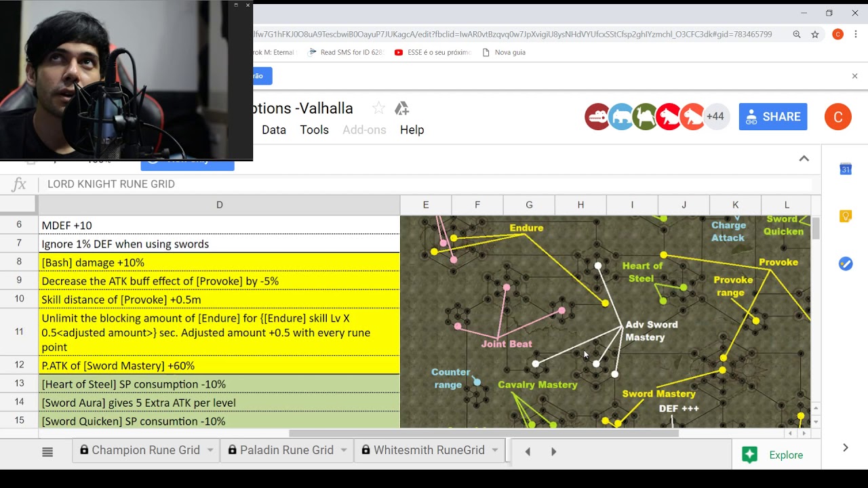Click the red anonymous crocodile viewer avatar
The width and height of the screenshot is (868, 488).
(x=597, y=117)
